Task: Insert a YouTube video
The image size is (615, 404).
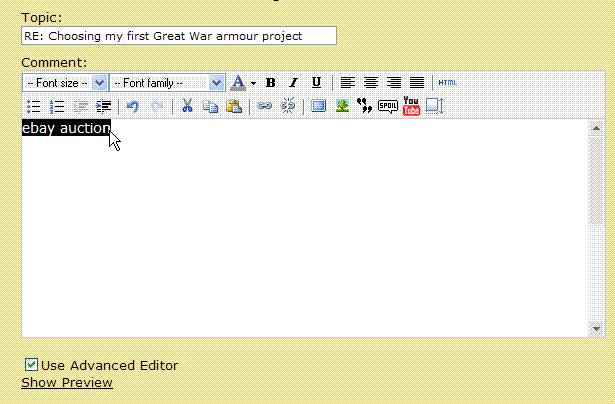Action: click(411, 106)
